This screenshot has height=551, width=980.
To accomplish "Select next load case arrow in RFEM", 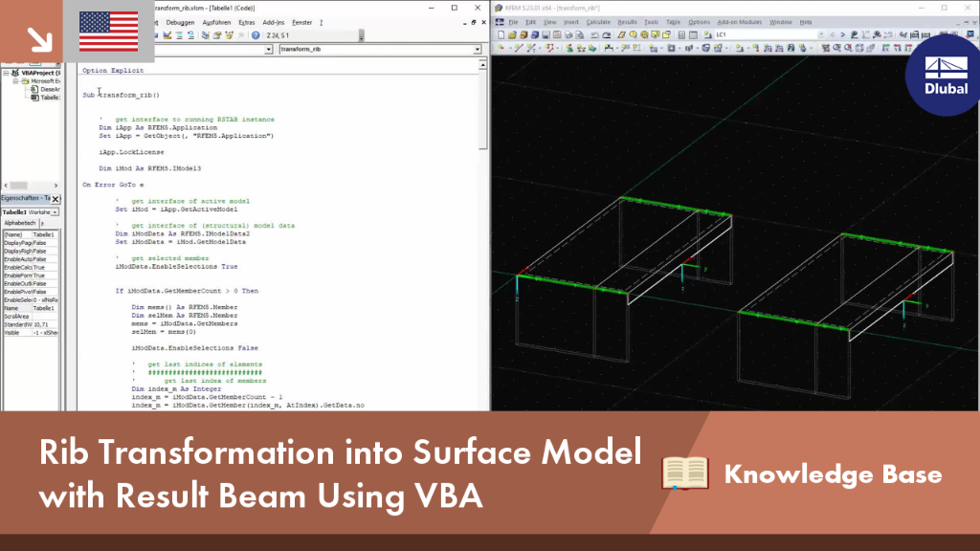I will coord(842,35).
